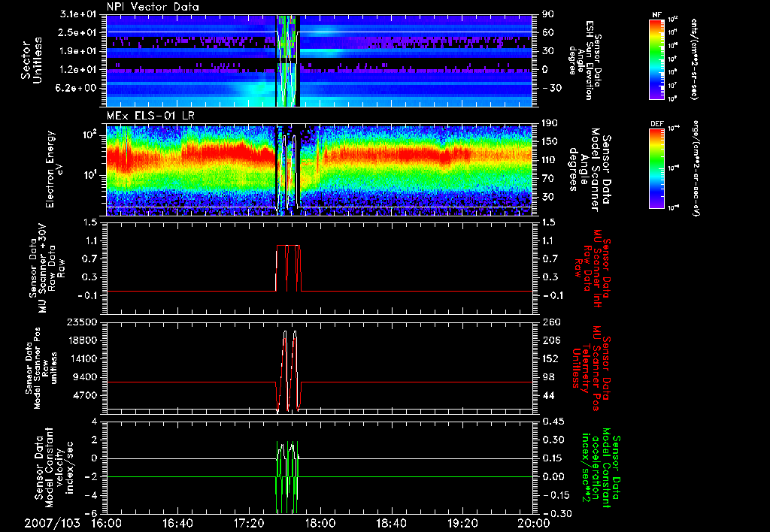The image size is (770, 532).
Task: Click the 3.1e+01 sector tick value
Action: point(78,14)
